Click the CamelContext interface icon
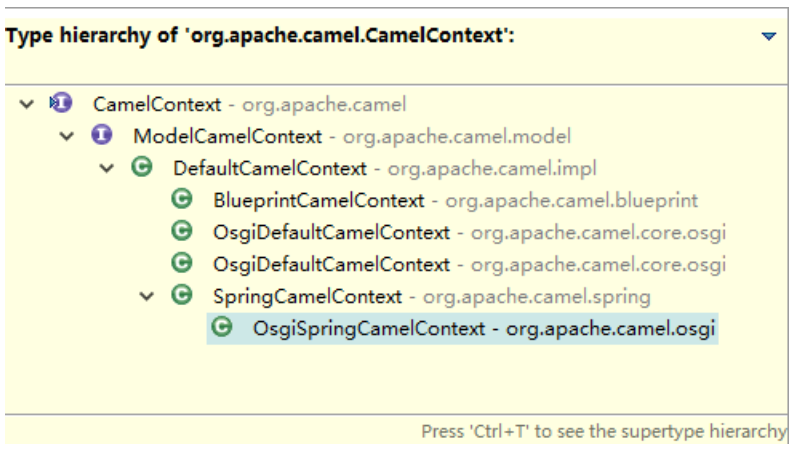Viewport: 807px width, 451px height. point(62,102)
